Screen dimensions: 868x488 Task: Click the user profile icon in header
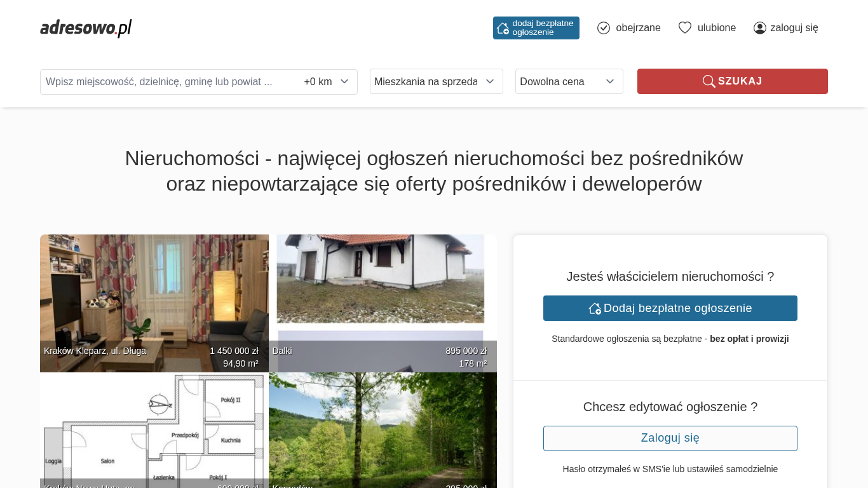pyautogui.click(x=760, y=28)
